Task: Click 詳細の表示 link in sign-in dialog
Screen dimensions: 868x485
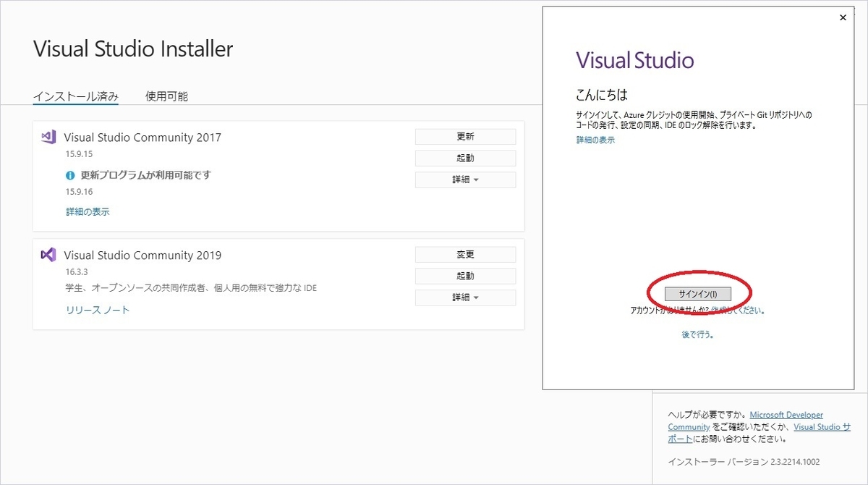Action: [595, 140]
